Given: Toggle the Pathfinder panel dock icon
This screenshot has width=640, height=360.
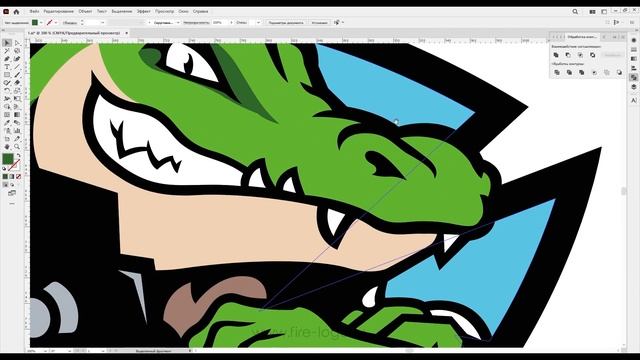Looking at the screenshot, I should pos(633,78).
